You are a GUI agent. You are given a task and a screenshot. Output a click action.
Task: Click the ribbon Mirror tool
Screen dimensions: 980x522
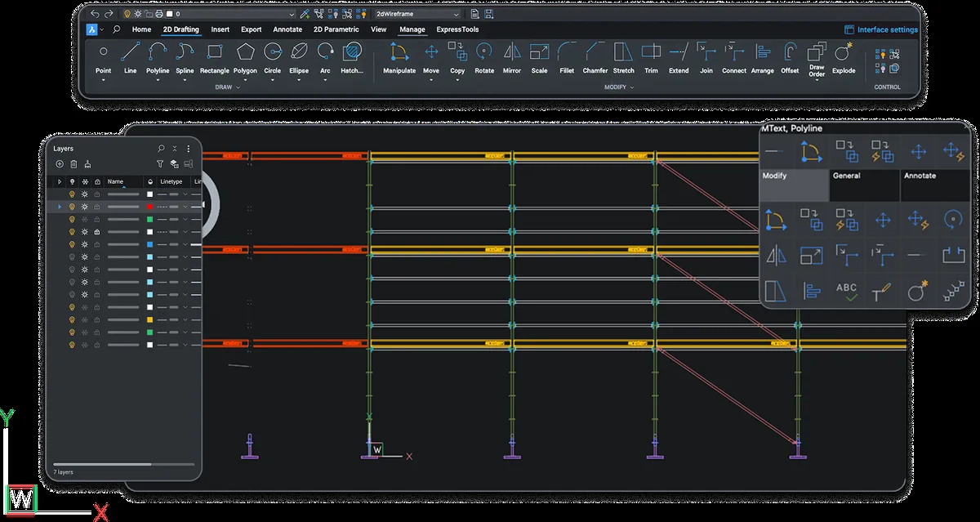(512, 59)
